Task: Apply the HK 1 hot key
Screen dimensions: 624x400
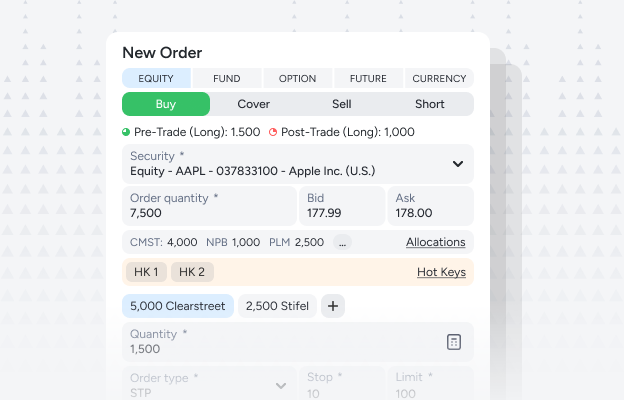Action: click(x=146, y=272)
